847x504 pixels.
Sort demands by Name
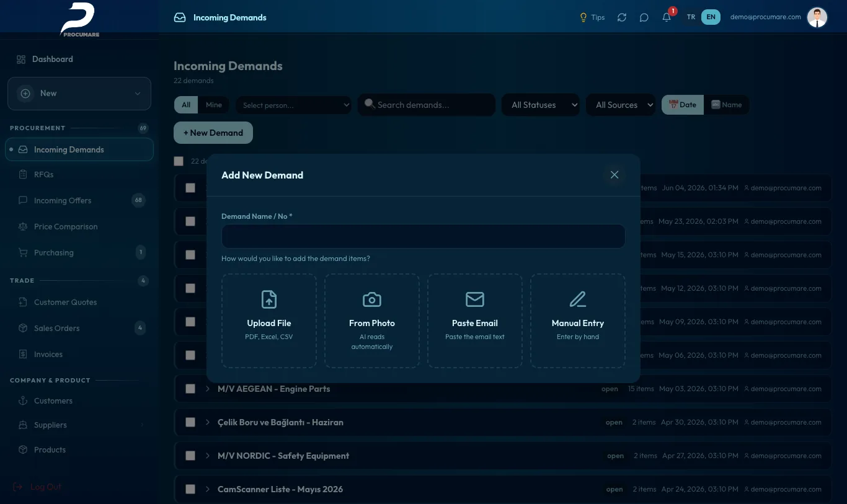point(726,105)
